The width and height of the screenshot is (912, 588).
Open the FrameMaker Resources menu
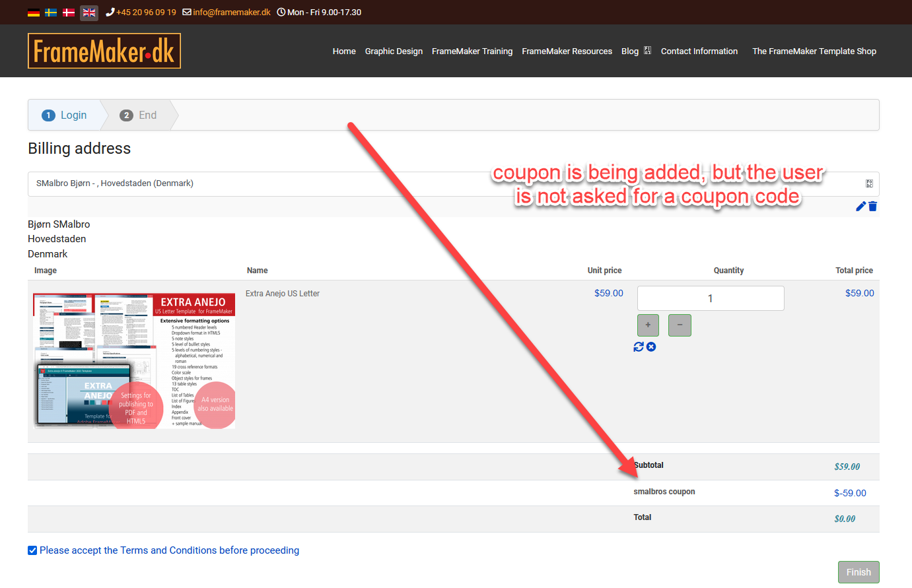pos(567,51)
